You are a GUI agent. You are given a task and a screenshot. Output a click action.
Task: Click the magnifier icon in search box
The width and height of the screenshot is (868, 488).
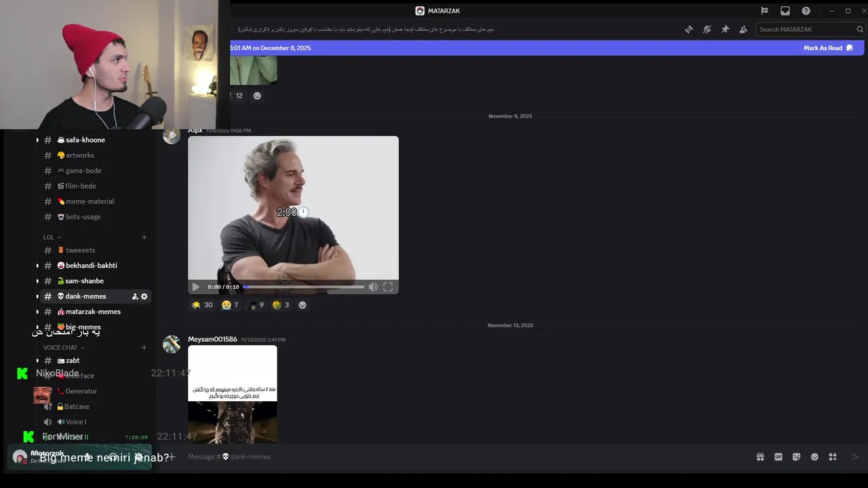860,29
